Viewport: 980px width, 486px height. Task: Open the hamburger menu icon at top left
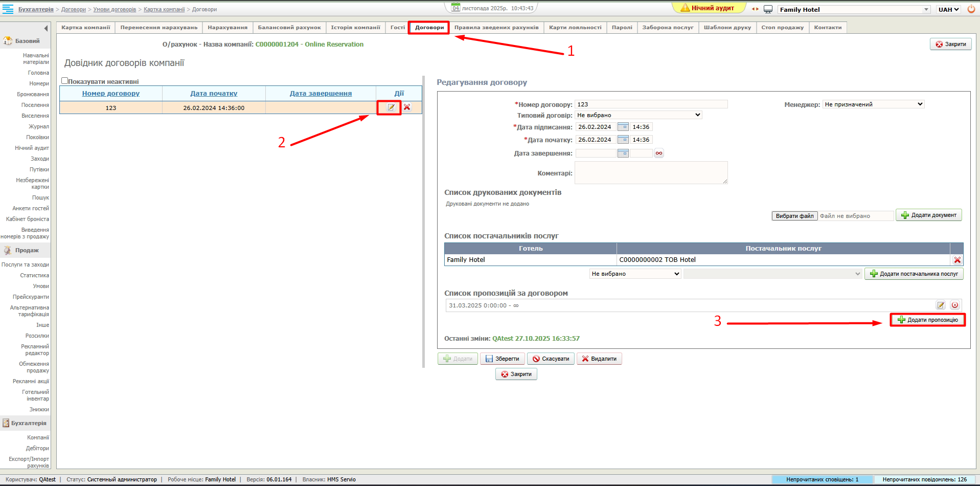[8, 9]
